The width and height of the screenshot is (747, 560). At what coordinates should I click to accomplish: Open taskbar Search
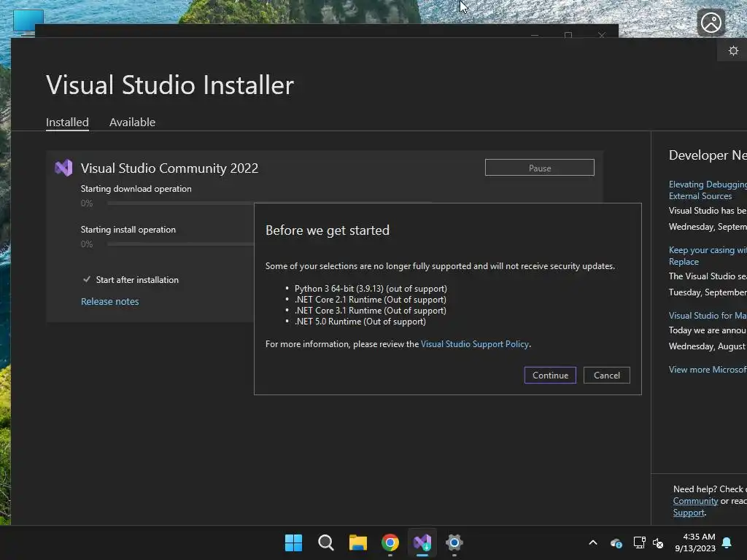(x=326, y=542)
